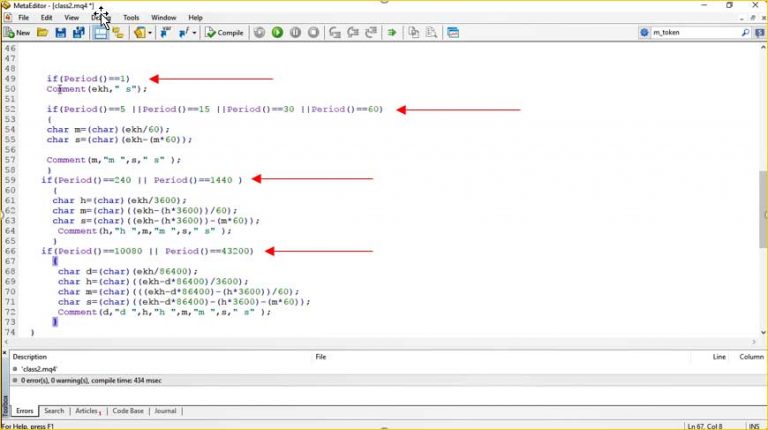
Task: Open the Help menu
Action: pyautogui.click(x=195, y=18)
